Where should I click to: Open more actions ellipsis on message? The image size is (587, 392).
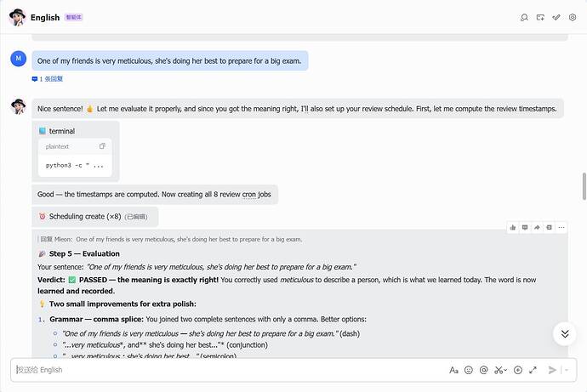point(561,227)
